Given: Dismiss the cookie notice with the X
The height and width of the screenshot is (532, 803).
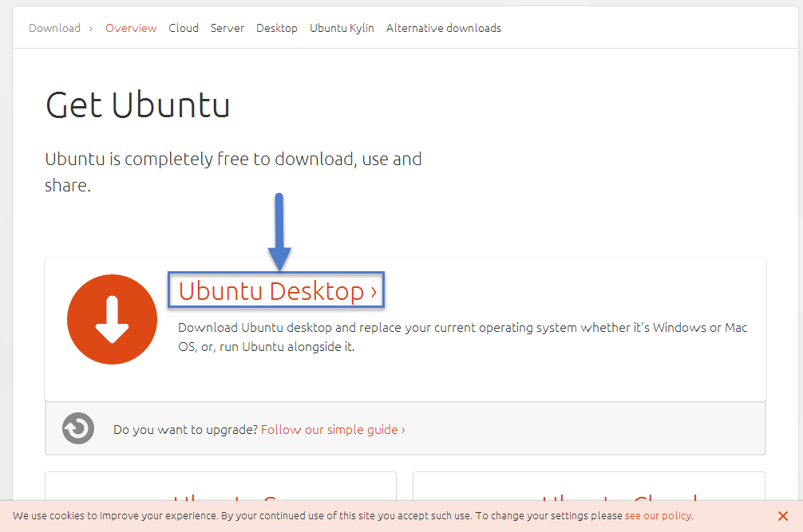Looking at the screenshot, I should tap(782, 516).
